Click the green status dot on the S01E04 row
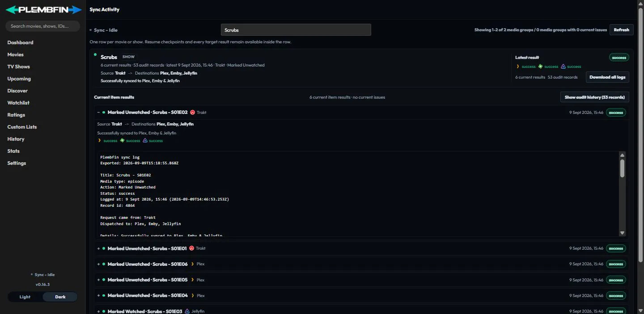 coord(104,296)
